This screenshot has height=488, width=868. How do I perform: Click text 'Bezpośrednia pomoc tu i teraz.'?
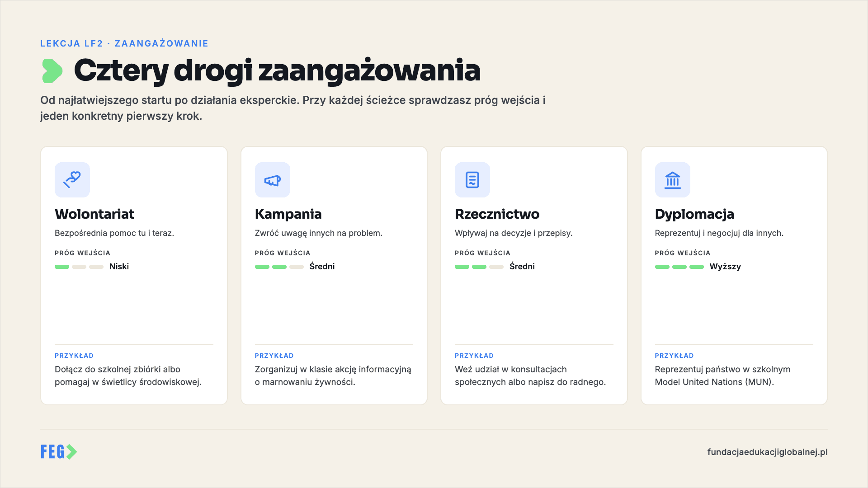pyautogui.click(x=114, y=233)
